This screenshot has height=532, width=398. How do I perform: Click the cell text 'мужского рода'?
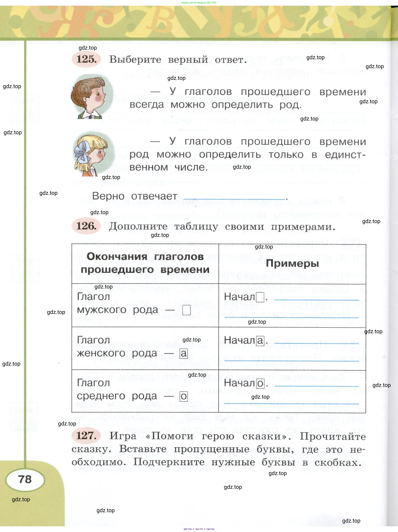117,310
